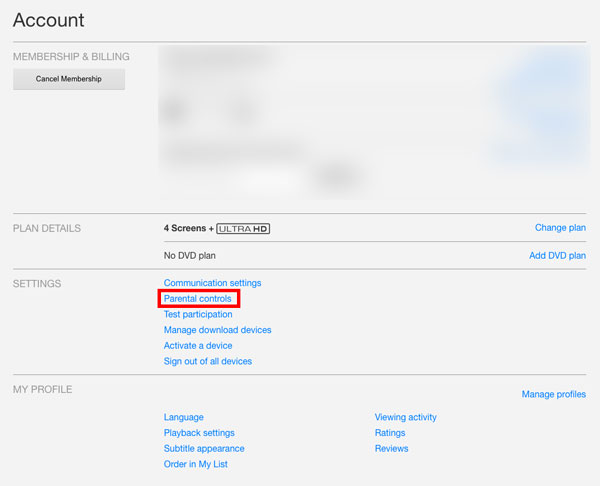This screenshot has height=486, width=600.
Task: Open Parental controls link
Action: point(197,298)
